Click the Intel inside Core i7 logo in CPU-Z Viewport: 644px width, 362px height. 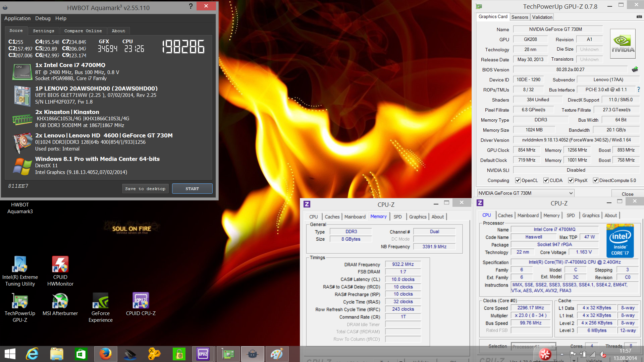tap(620, 241)
